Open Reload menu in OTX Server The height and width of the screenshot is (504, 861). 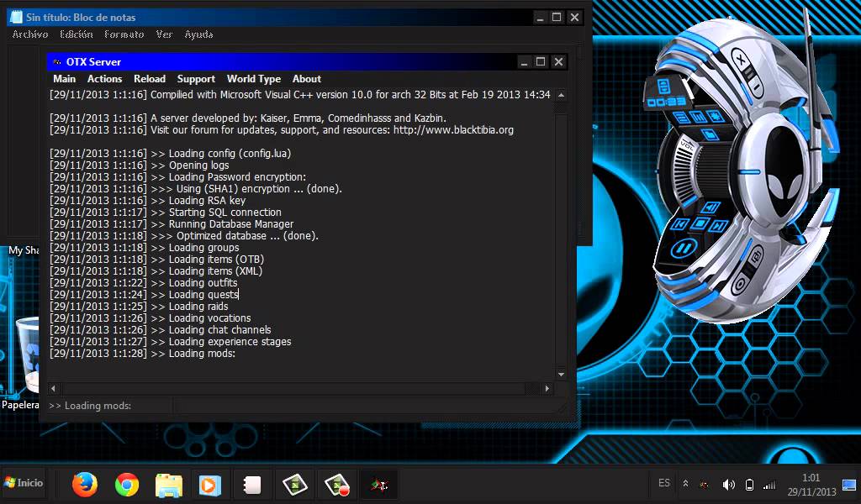[150, 78]
